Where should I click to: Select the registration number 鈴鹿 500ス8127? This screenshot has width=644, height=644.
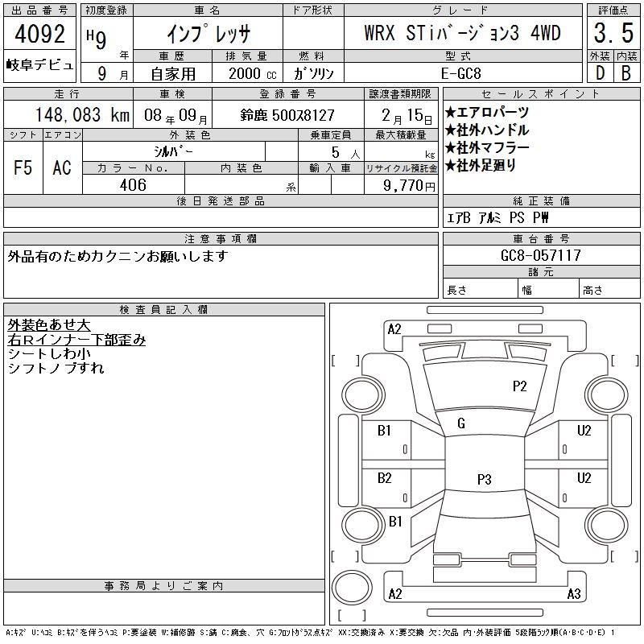[287, 115]
